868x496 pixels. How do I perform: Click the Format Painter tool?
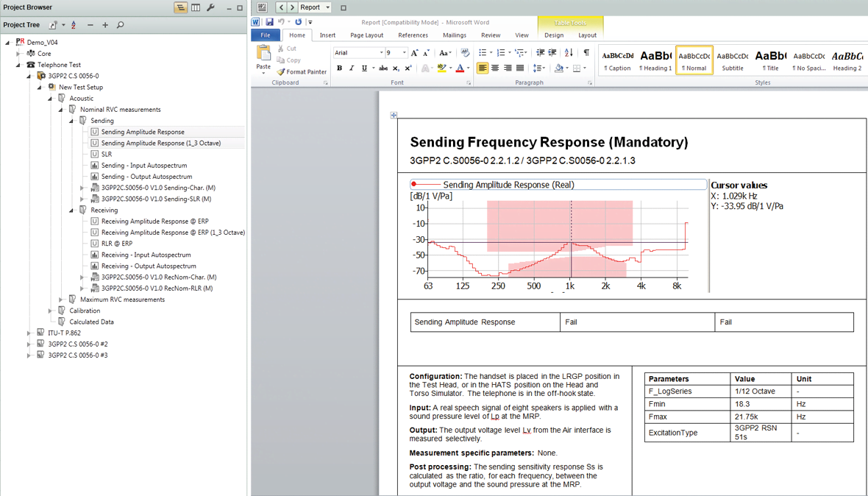[302, 72]
